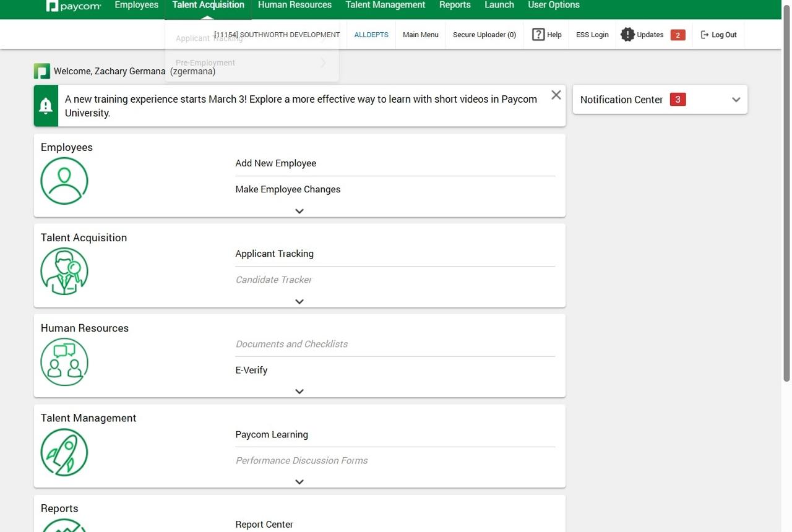Click the red Notification Center count badge
The width and height of the screenshot is (792, 532).
pyautogui.click(x=678, y=100)
